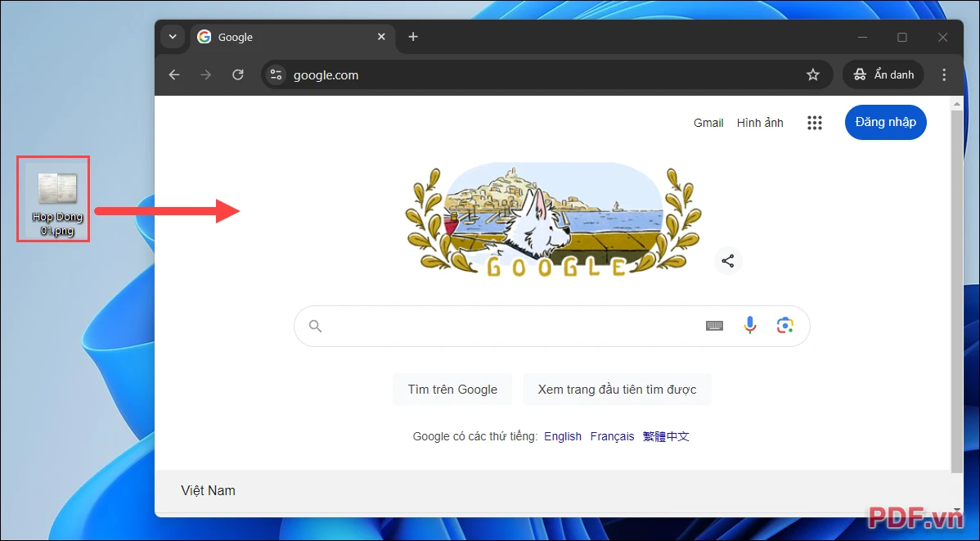980x541 pixels.
Task: Go back with the back arrow
Action: (x=174, y=75)
